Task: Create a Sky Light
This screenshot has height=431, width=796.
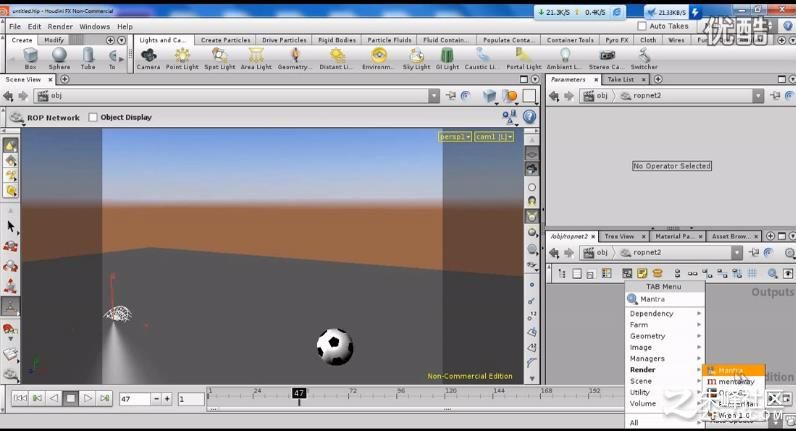Action: [x=416, y=58]
